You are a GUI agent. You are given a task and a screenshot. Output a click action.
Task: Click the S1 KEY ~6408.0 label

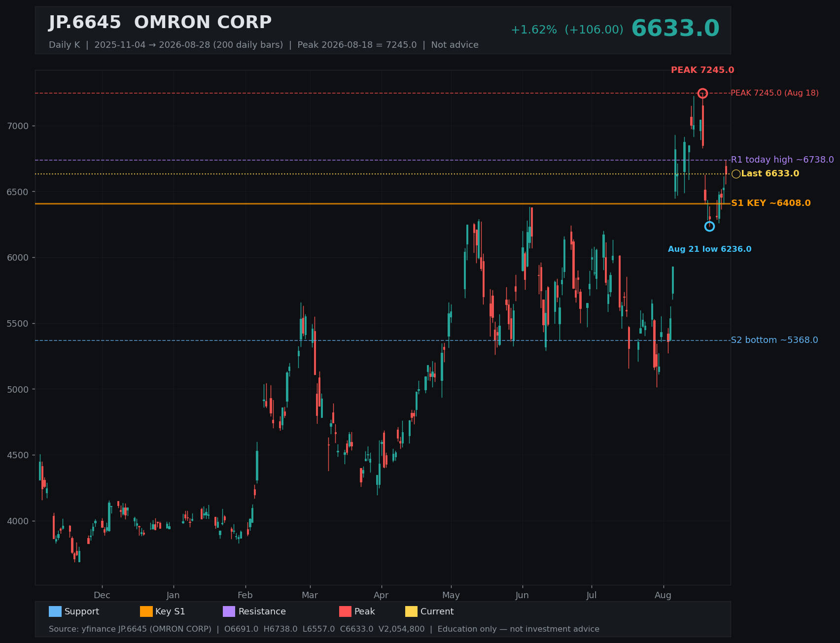point(770,203)
